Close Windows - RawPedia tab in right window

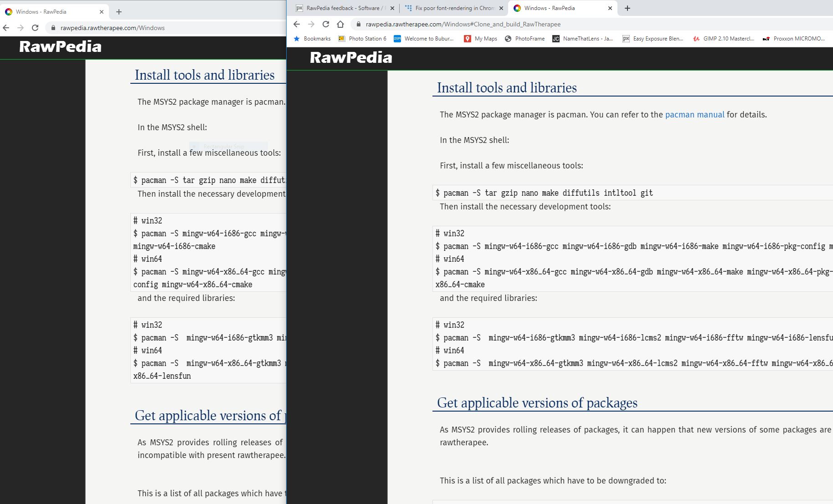pos(610,8)
